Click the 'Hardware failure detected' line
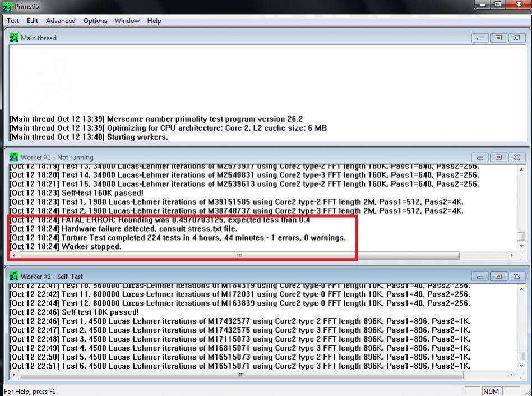This screenshot has width=532, height=396. coord(123,228)
